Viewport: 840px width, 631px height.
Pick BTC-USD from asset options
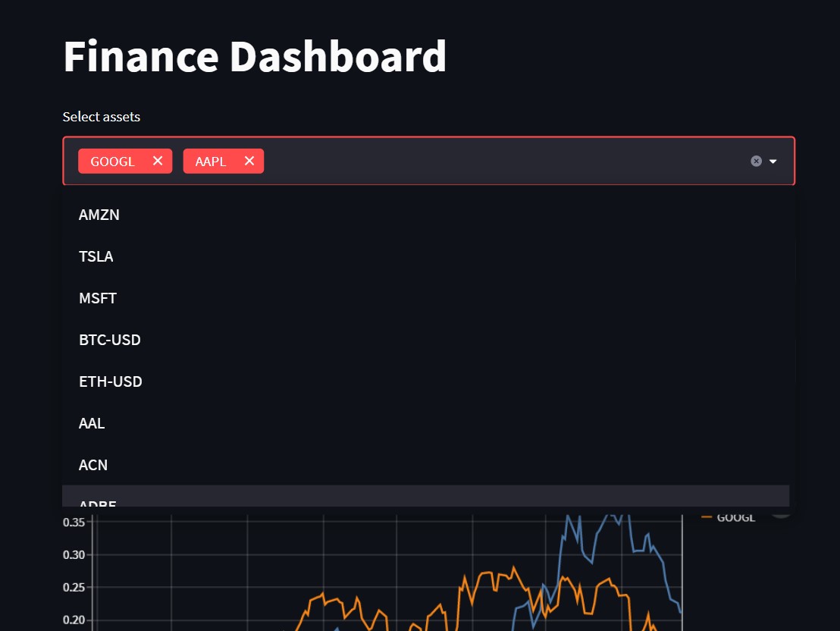click(x=425, y=340)
